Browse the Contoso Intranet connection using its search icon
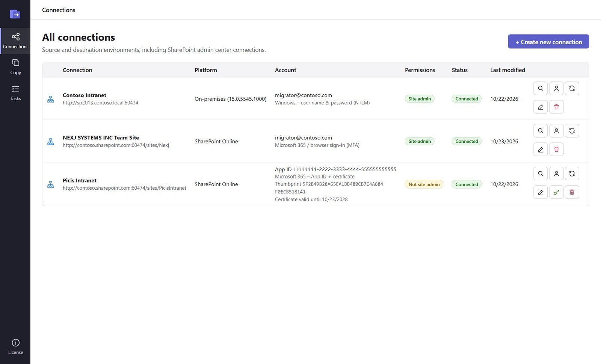Image resolution: width=601 pixels, height=364 pixels. [541, 88]
